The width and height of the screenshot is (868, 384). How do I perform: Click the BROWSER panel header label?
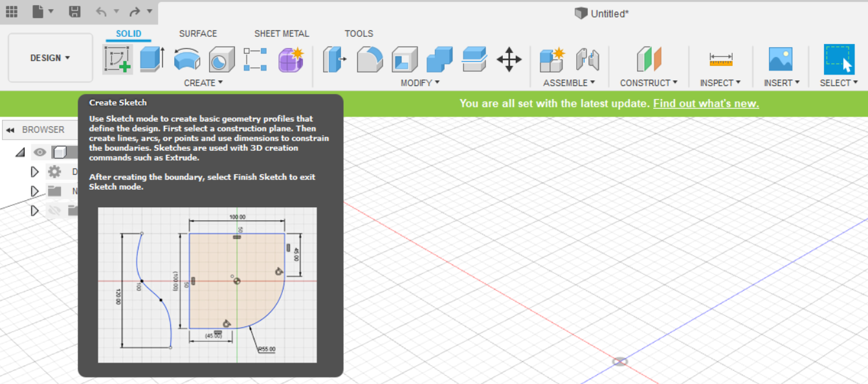43,130
